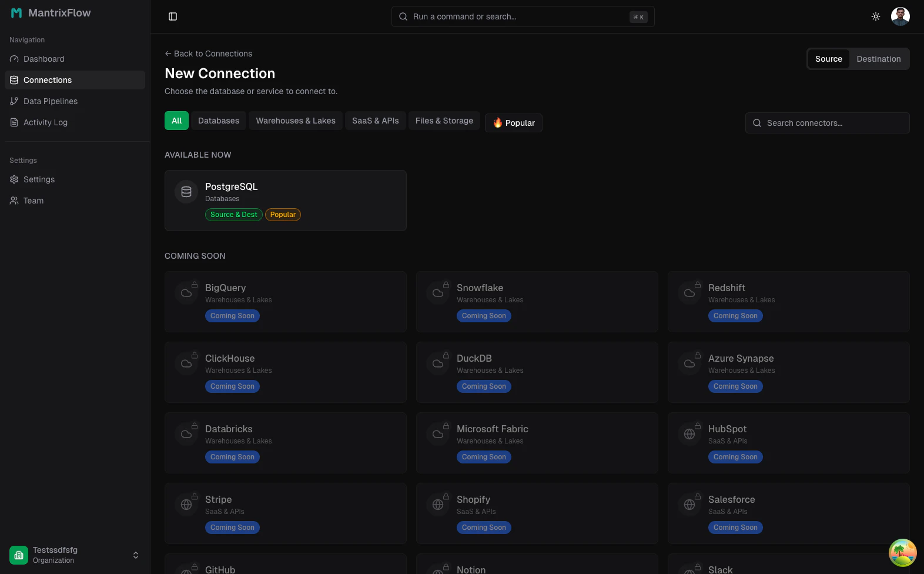The image size is (924, 574).
Task: Click the PostgreSQL database icon
Action: point(186,192)
